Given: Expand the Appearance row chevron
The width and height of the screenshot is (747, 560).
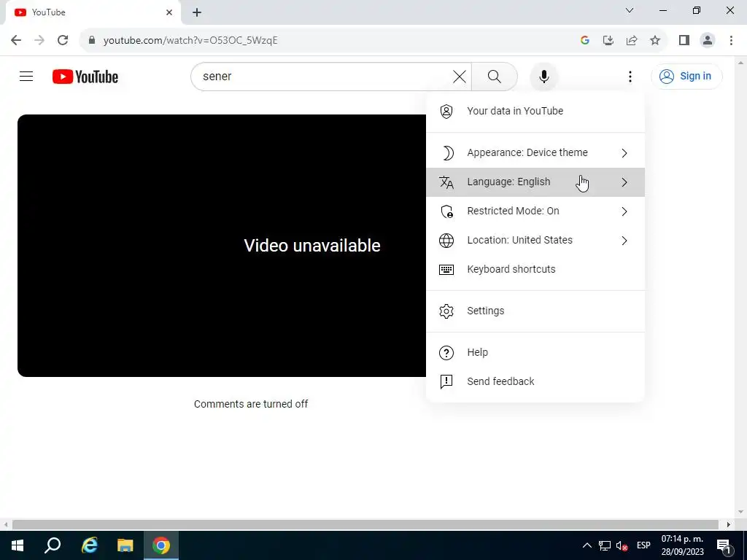Looking at the screenshot, I should coord(624,153).
